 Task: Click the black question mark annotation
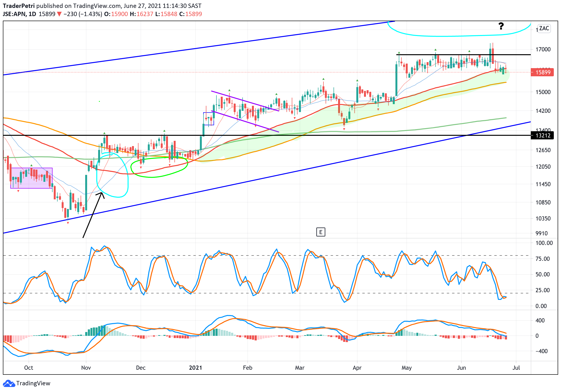501,26
